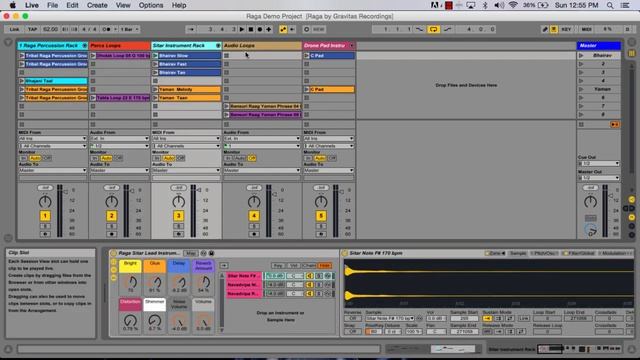640x360 pixels.
Task: Open Perco Loops Audio From dropdown
Action: coord(120,139)
